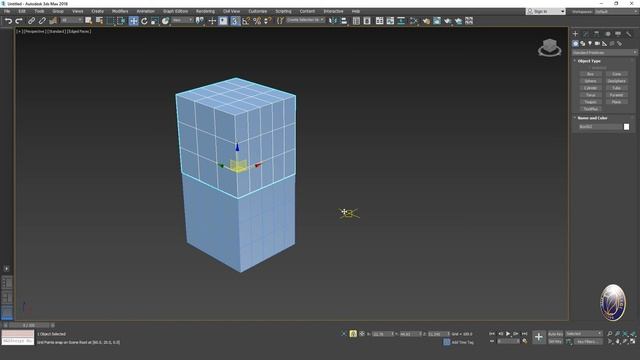The height and width of the screenshot is (360, 640).
Task: Open the selection filter dropdown
Action: pos(71,20)
